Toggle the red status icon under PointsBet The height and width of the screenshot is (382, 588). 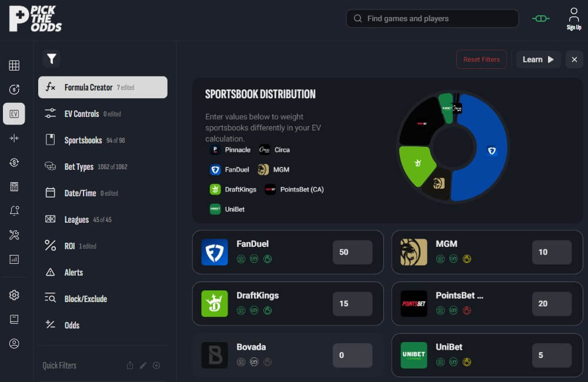tap(467, 310)
